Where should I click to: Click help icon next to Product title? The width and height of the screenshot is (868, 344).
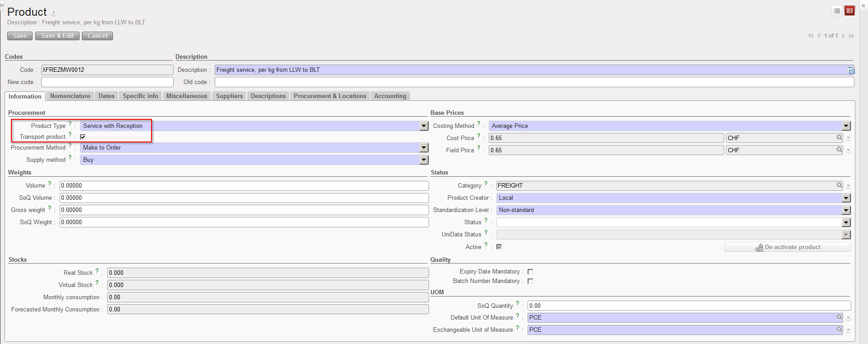click(53, 13)
